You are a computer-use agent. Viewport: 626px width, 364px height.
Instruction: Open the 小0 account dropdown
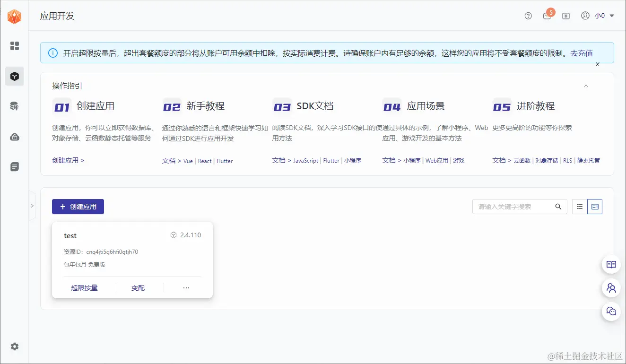coord(600,16)
